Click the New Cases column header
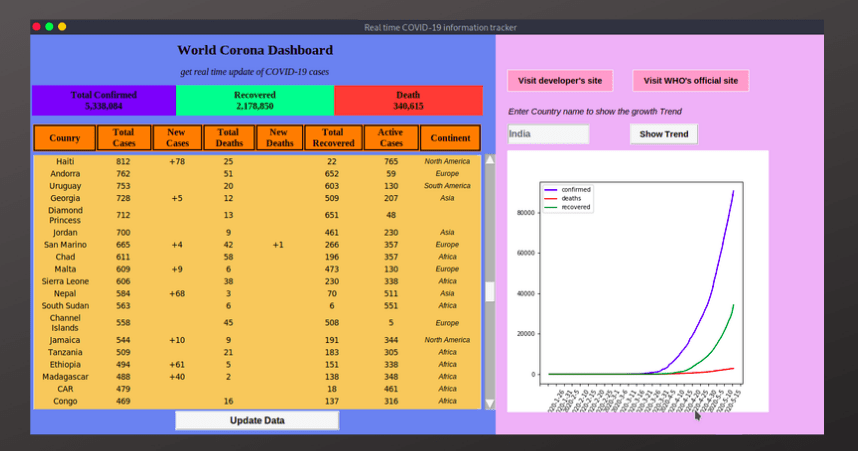The height and width of the screenshot is (451, 858). [177, 138]
